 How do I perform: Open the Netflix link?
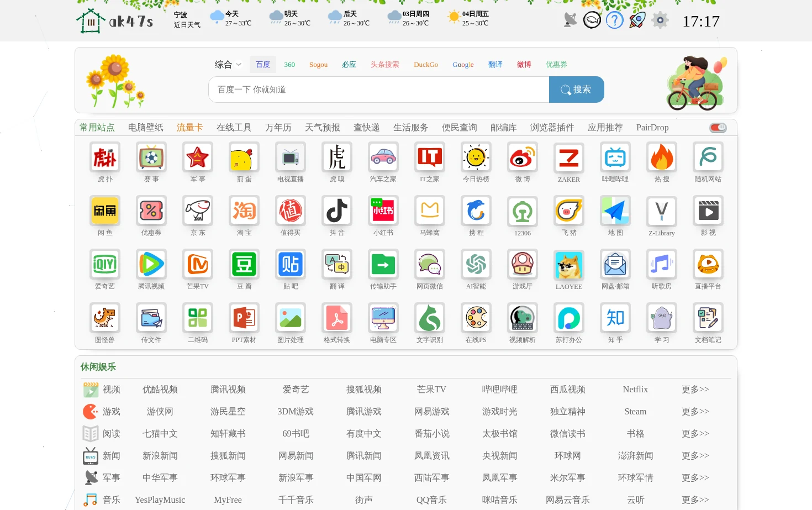point(635,390)
